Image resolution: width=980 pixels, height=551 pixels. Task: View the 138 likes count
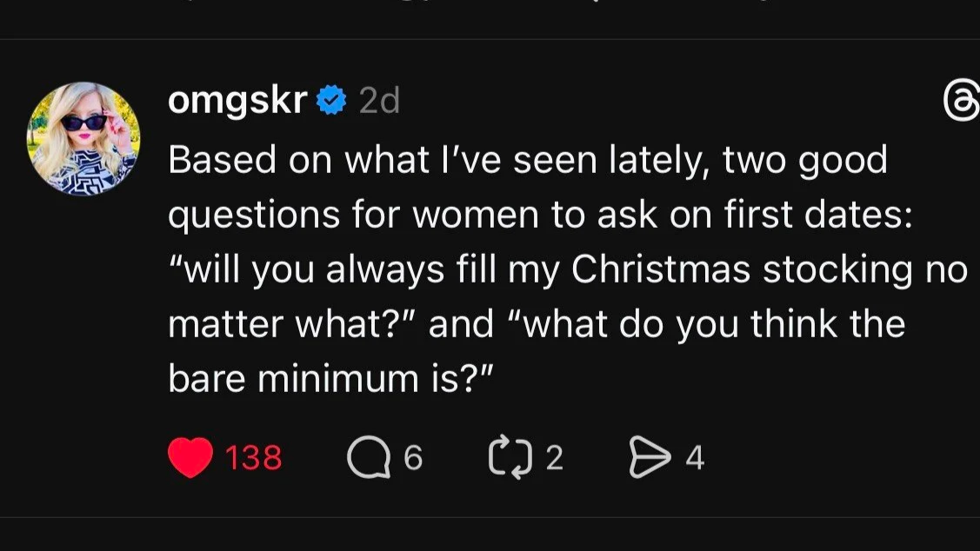(253, 457)
